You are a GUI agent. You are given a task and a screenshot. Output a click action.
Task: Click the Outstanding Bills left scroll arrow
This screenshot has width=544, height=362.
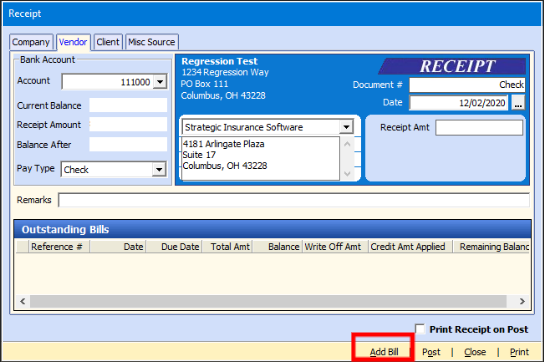point(23,301)
